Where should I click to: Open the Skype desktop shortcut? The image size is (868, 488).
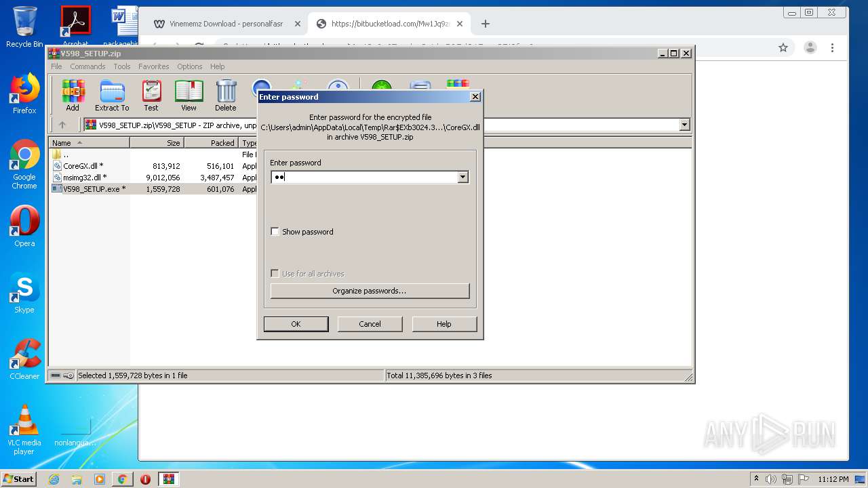tap(24, 293)
